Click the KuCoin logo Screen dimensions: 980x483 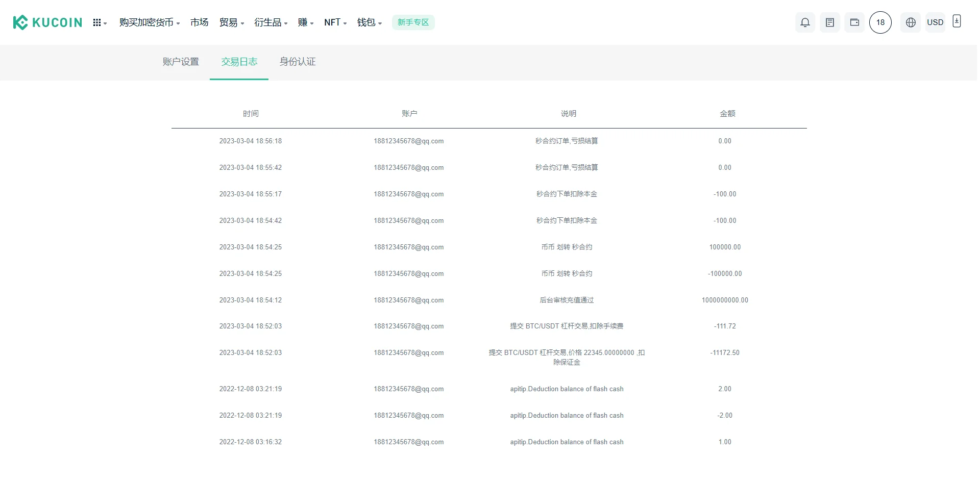(47, 22)
